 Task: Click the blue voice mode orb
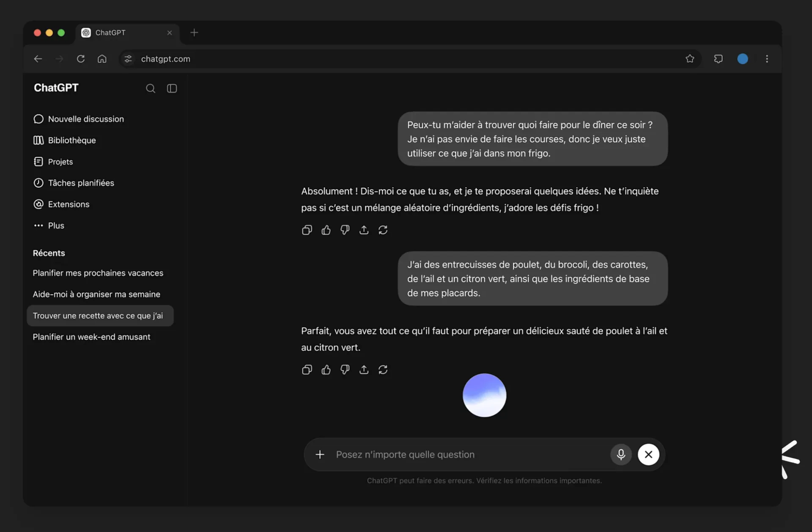(x=484, y=395)
